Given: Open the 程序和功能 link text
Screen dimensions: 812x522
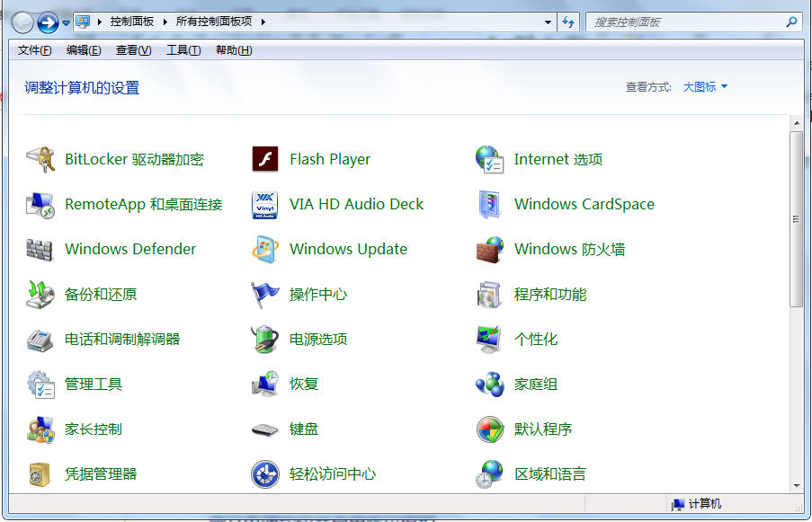Looking at the screenshot, I should tap(550, 295).
